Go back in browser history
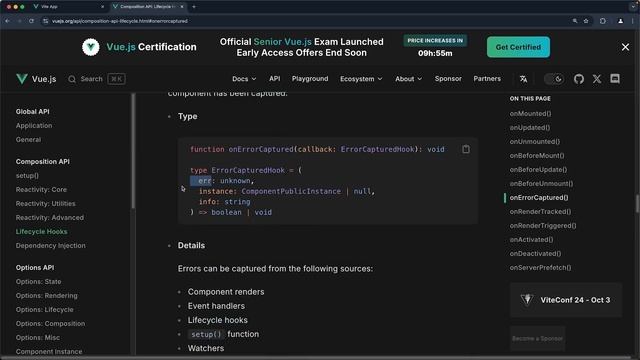 coord(8,21)
